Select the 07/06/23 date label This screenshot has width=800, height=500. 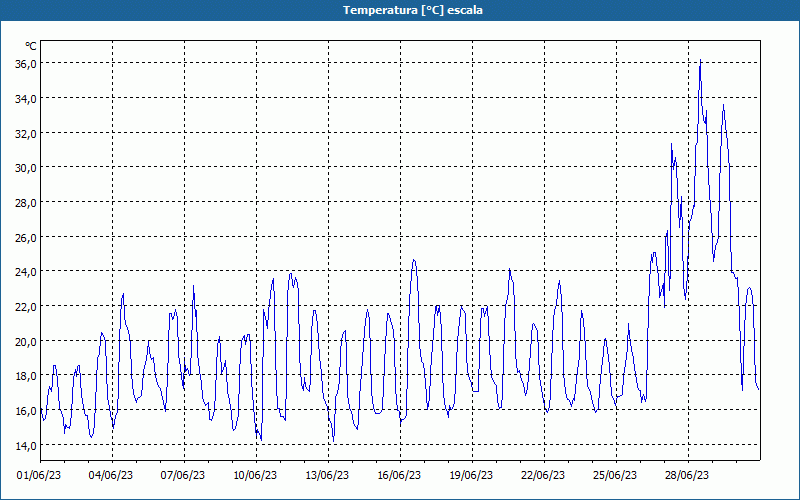183,475
